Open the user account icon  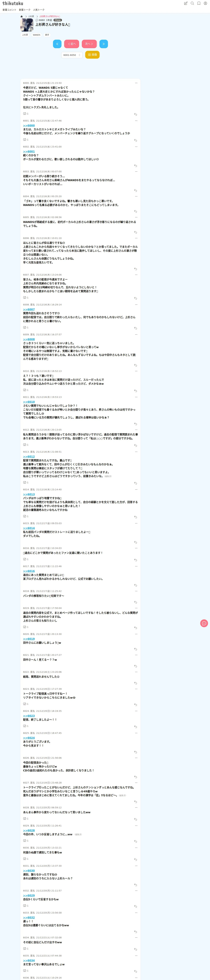pos(205,3)
